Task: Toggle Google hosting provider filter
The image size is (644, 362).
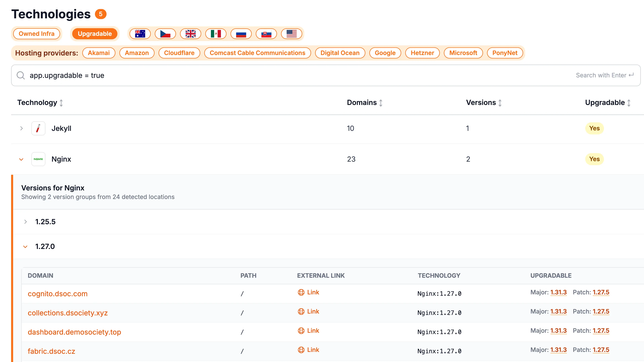Action: pyautogui.click(x=385, y=53)
